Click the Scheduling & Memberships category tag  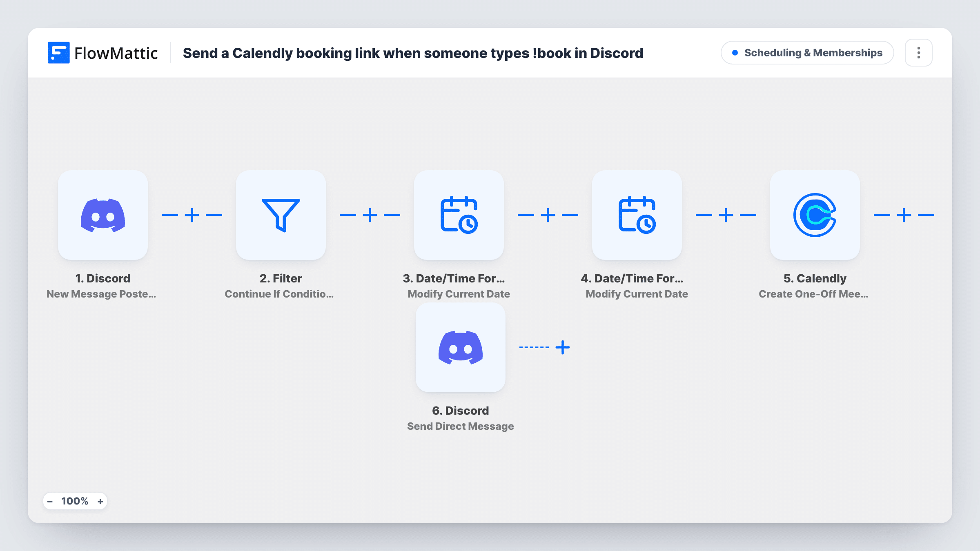pyautogui.click(x=807, y=53)
